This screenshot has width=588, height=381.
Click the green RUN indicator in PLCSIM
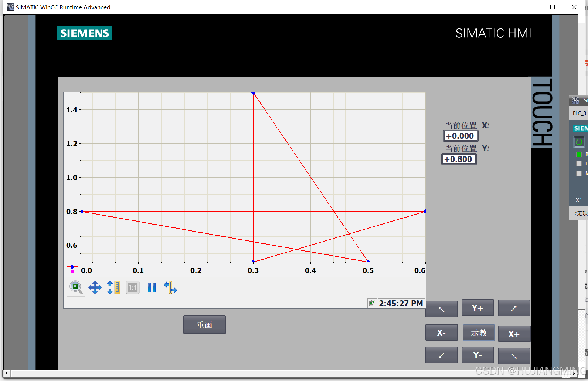coord(579,154)
